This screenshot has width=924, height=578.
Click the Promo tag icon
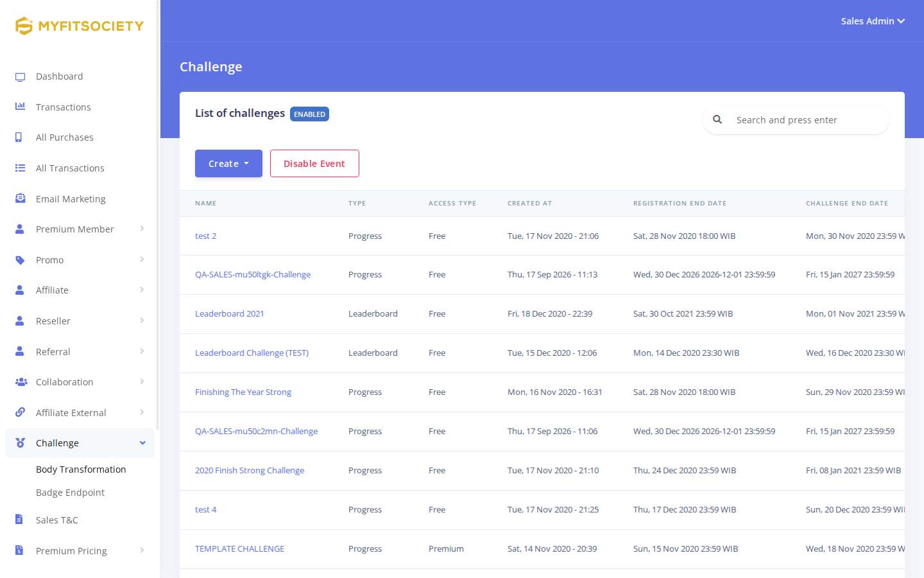point(21,260)
